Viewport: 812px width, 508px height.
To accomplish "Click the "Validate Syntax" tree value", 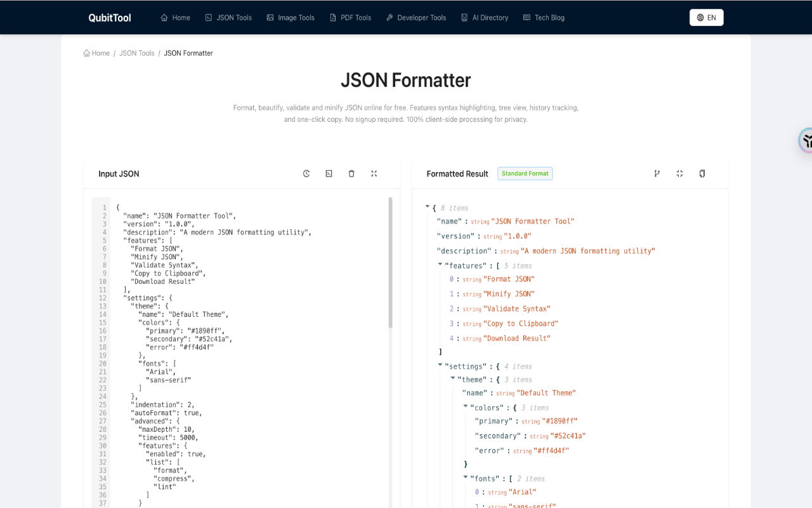I will tap(517, 309).
